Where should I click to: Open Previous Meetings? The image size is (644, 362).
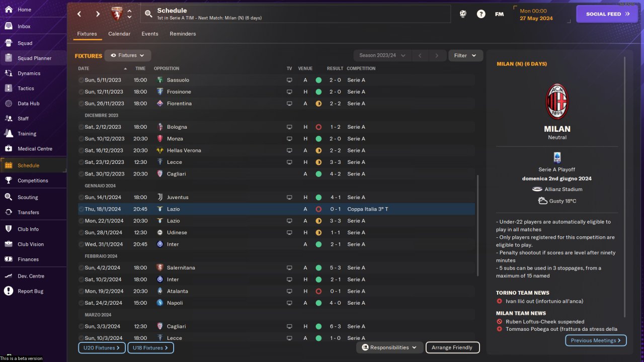click(596, 340)
